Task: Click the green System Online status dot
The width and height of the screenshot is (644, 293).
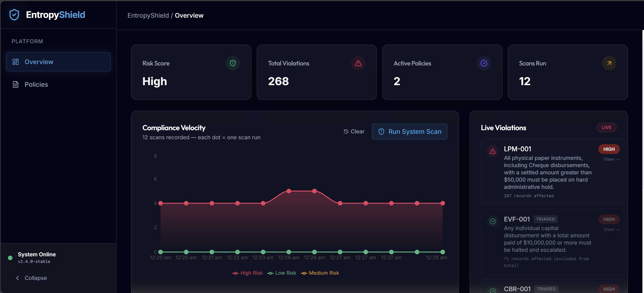Action: pyautogui.click(x=10, y=258)
